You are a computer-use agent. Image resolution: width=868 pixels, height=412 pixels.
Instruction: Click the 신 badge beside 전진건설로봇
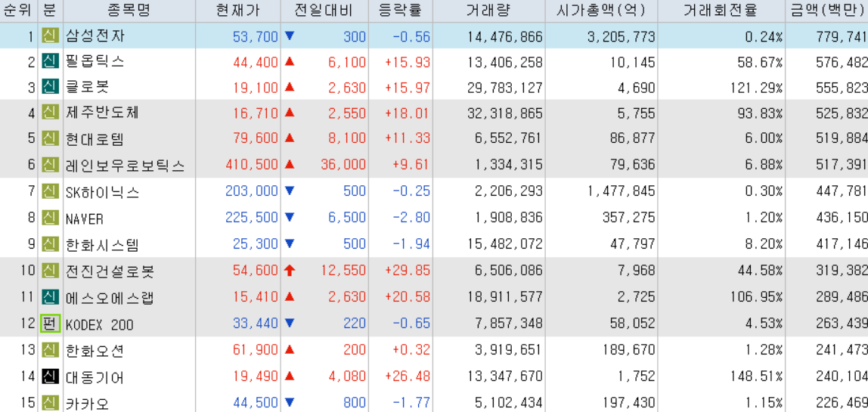50,271
